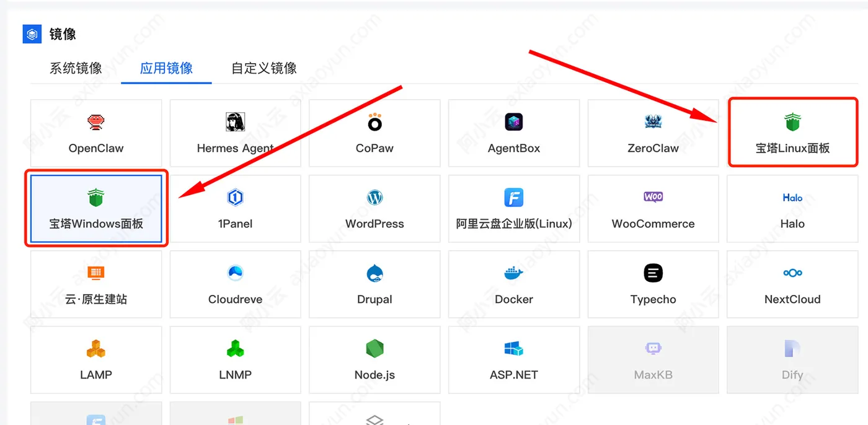Click the Node.js label text
The height and width of the screenshot is (425, 868).
(374, 375)
